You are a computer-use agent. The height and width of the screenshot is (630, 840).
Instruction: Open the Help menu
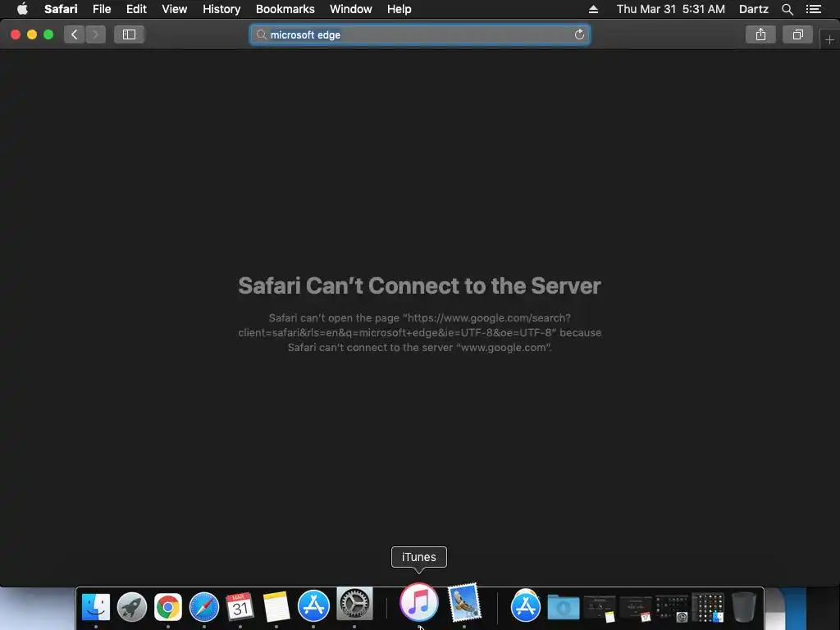(x=399, y=9)
